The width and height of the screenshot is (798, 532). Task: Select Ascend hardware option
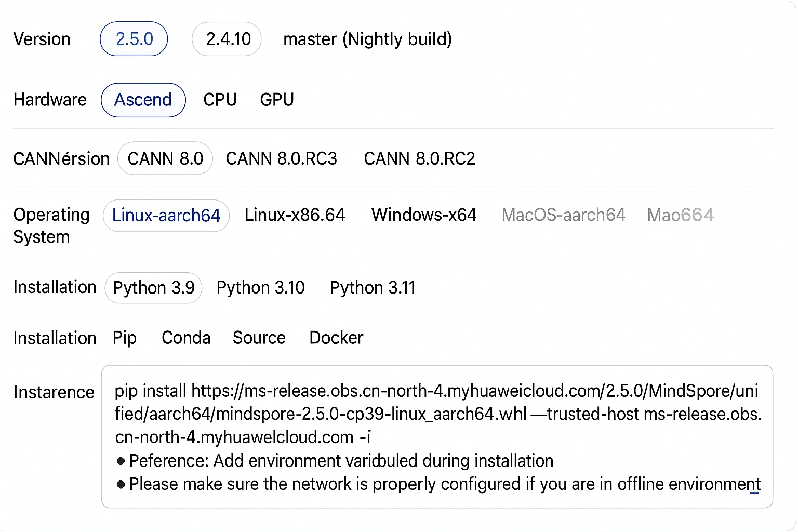tap(143, 100)
